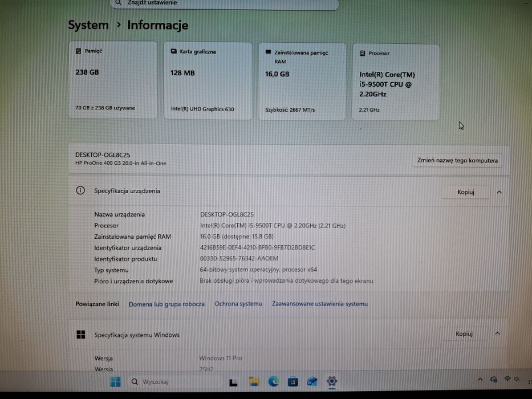532x399 pixels.
Task: Click the taskbar Wyszukaj search box
Action: point(176,382)
